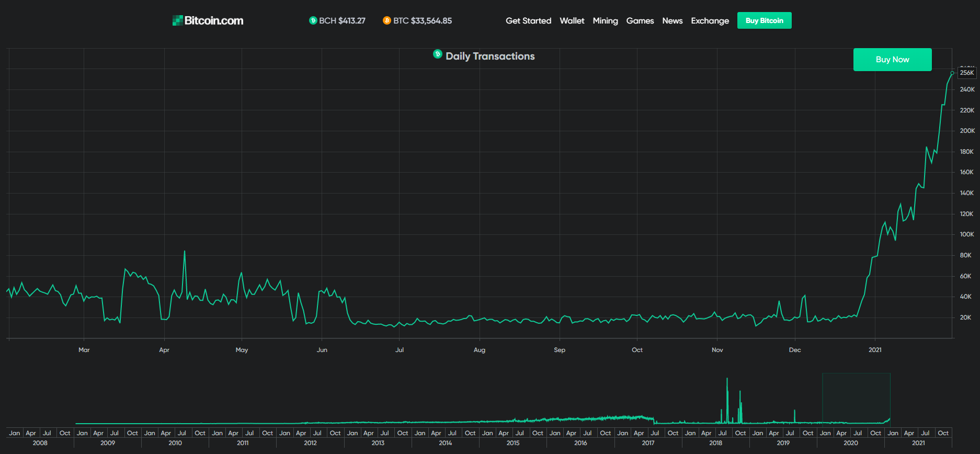Screen dimensions: 980x454
Task: Click the Dec label on the x-axis
Action: pyautogui.click(x=795, y=350)
